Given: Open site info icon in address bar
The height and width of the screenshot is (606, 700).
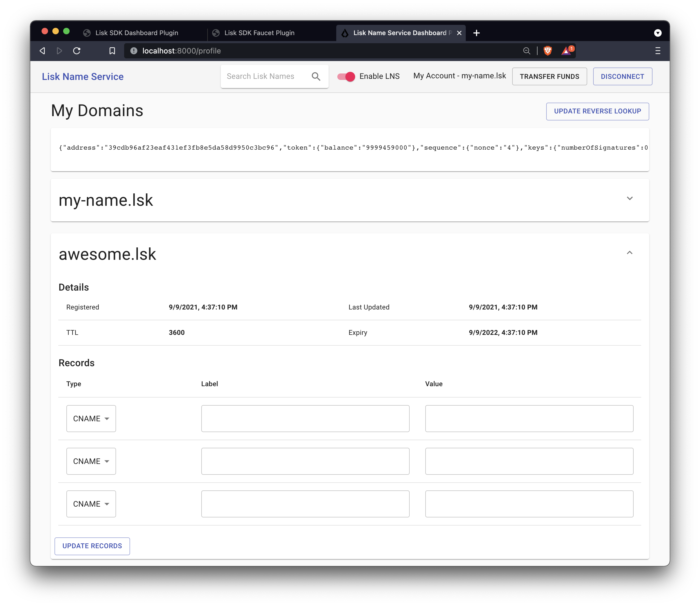Looking at the screenshot, I should coord(134,51).
